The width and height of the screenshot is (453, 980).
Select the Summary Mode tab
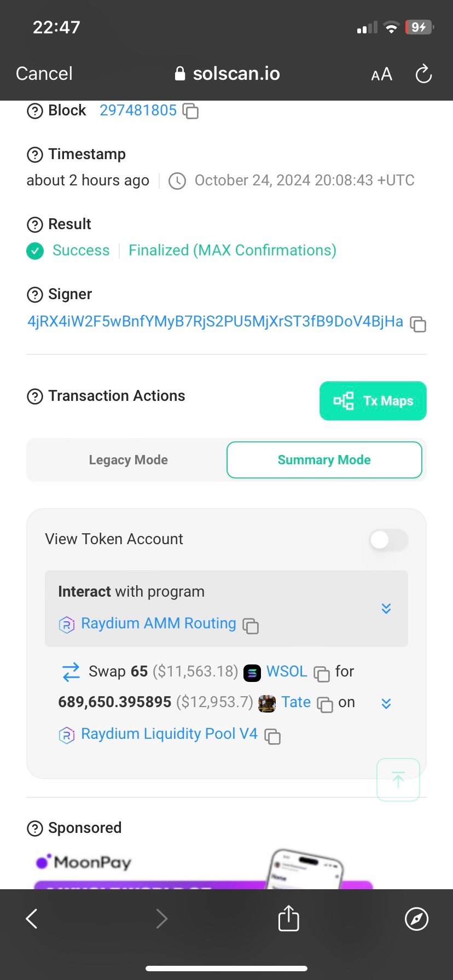coord(324,460)
